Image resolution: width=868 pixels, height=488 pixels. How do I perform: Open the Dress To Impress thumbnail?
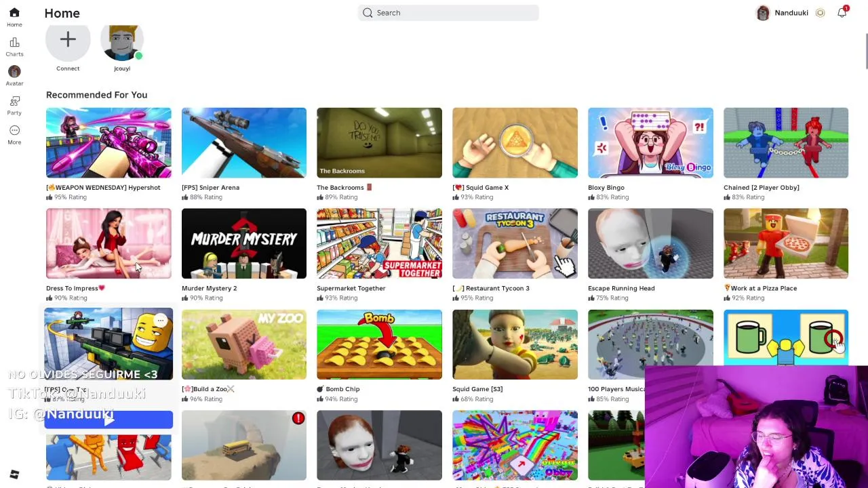click(108, 243)
